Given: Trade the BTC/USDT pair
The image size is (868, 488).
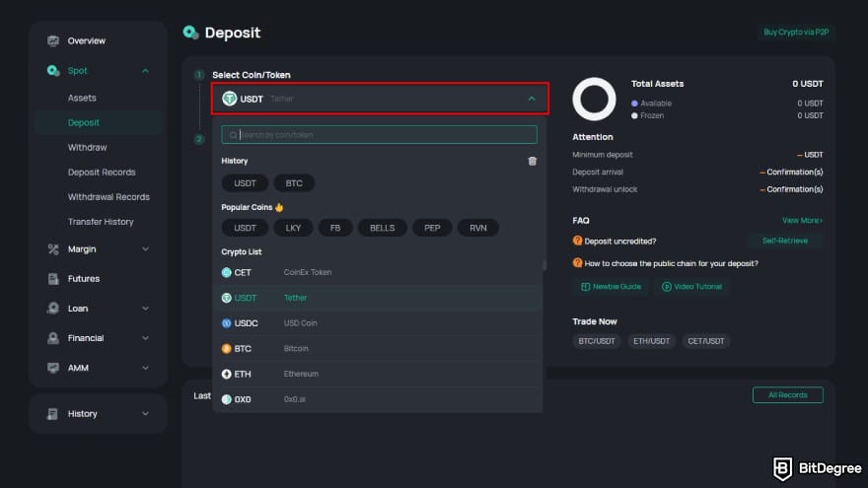Looking at the screenshot, I should [x=597, y=341].
